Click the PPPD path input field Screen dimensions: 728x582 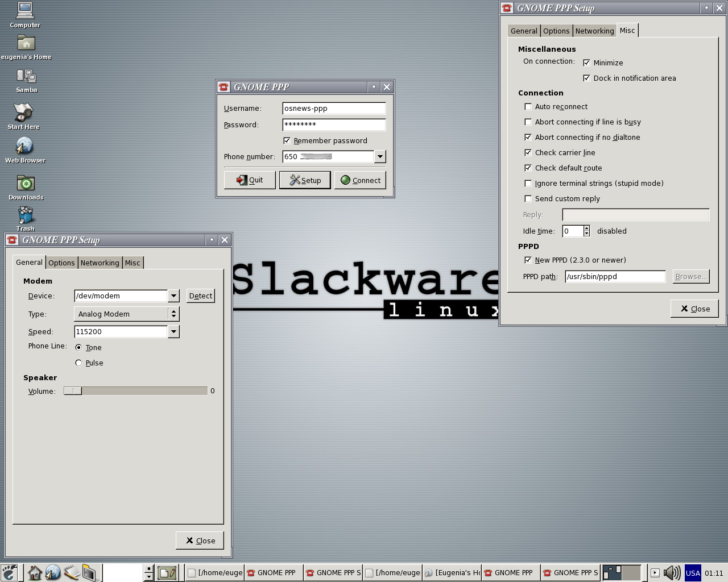tap(615, 276)
